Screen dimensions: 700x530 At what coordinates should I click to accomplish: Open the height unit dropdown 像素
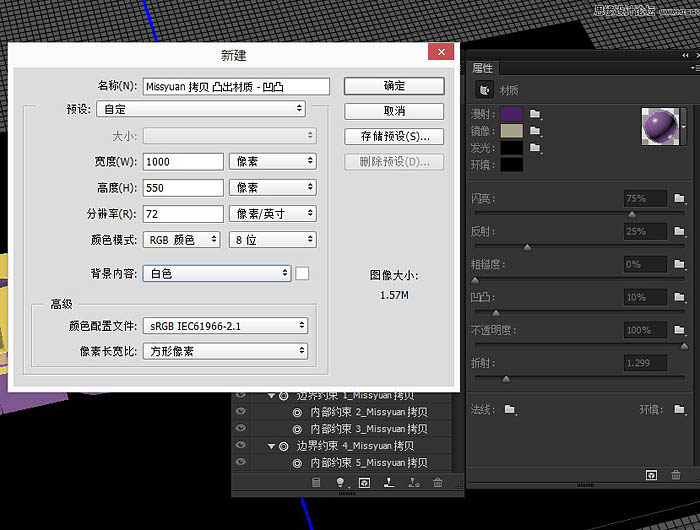[x=273, y=188]
